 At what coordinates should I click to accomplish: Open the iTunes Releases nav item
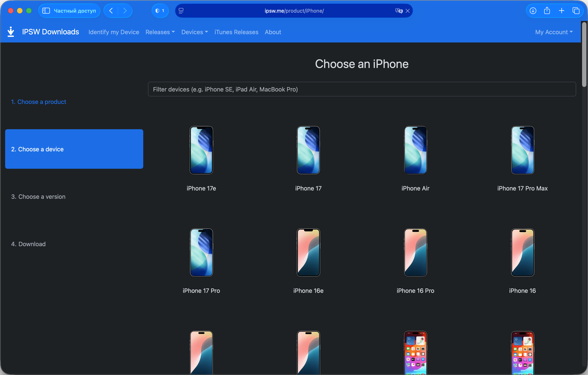236,32
